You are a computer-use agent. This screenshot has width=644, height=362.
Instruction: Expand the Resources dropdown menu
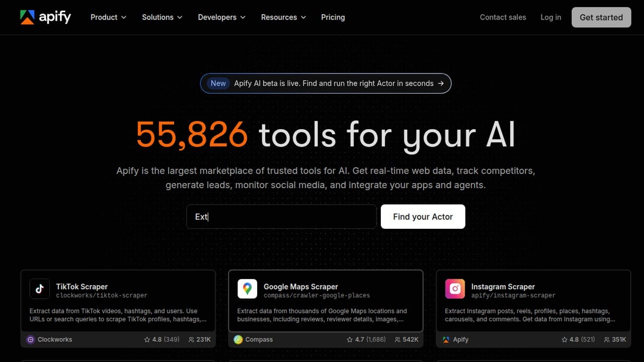click(284, 17)
